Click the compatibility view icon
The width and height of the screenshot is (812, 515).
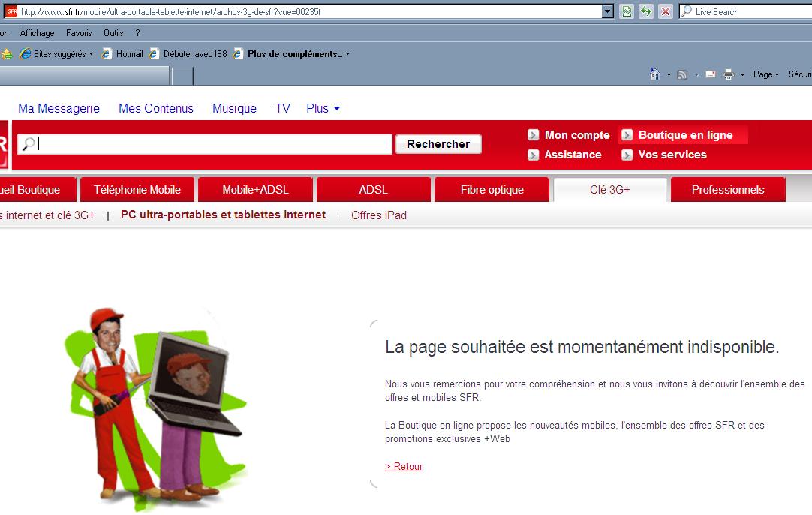point(627,11)
